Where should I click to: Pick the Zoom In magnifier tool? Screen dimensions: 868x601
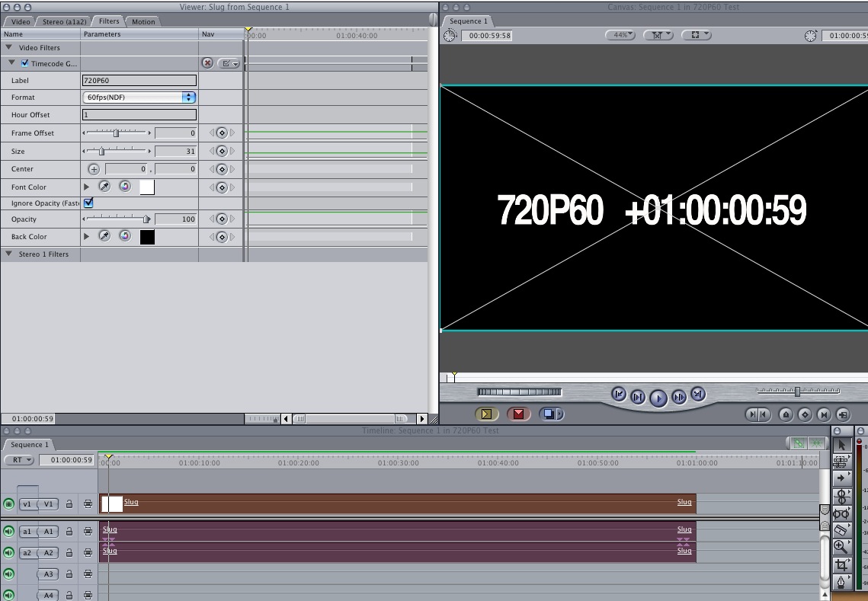[x=841, y=548]
